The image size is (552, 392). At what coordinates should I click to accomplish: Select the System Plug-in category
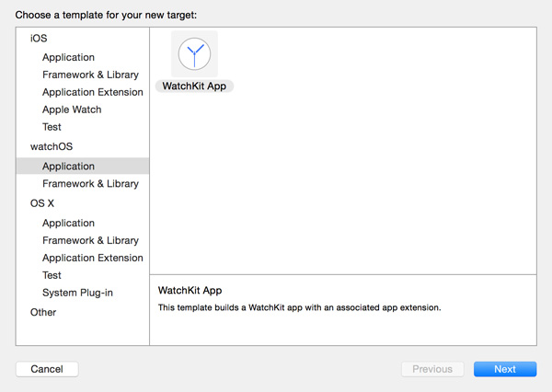[x=77, y=293]
